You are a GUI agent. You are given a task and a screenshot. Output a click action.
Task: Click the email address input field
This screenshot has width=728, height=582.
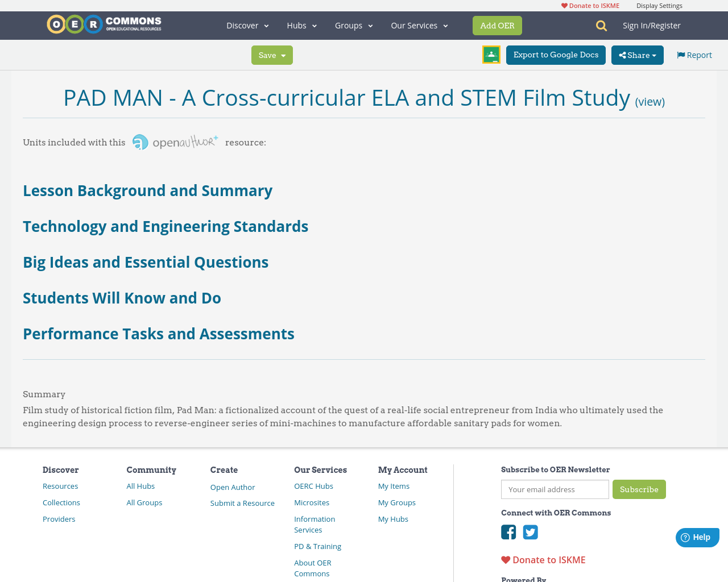pyautogui.click(x=555, y=489)
